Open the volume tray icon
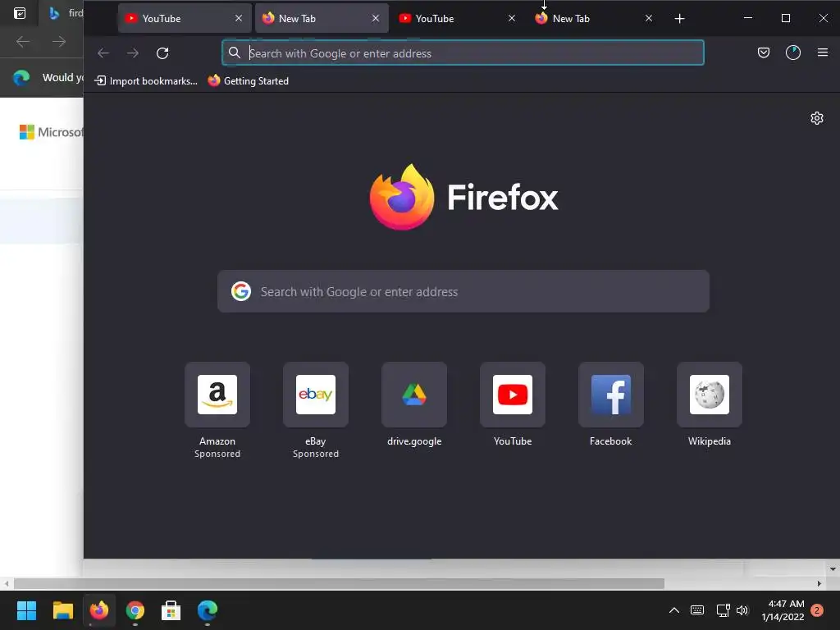This screenshot has width=840, height=630. 742,610
